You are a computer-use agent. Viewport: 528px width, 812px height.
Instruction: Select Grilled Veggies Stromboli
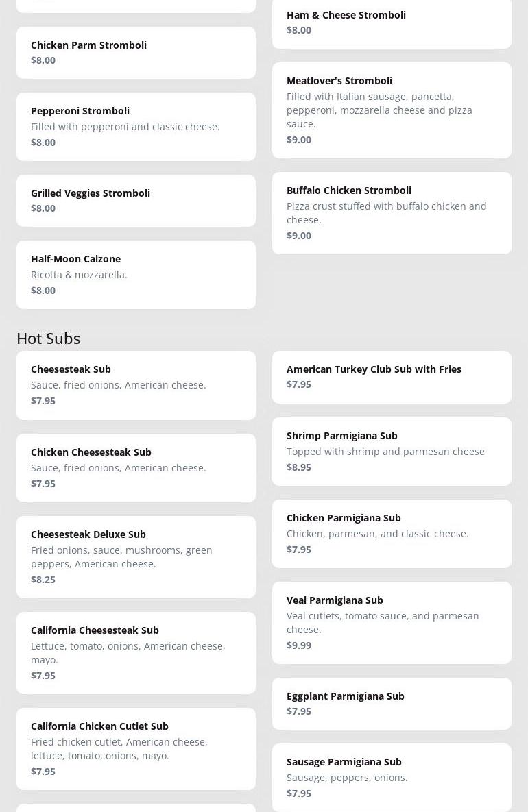(136, 200)
